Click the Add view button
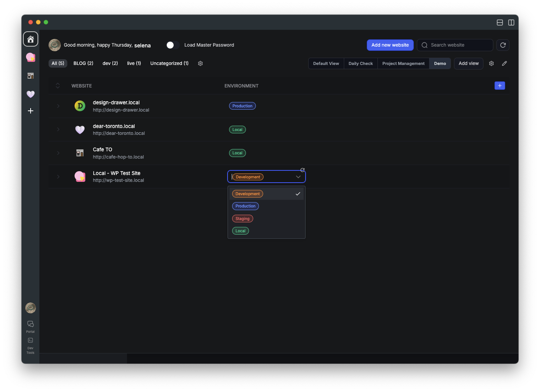This screenshot has height=392, width=540. click(468, 63)
